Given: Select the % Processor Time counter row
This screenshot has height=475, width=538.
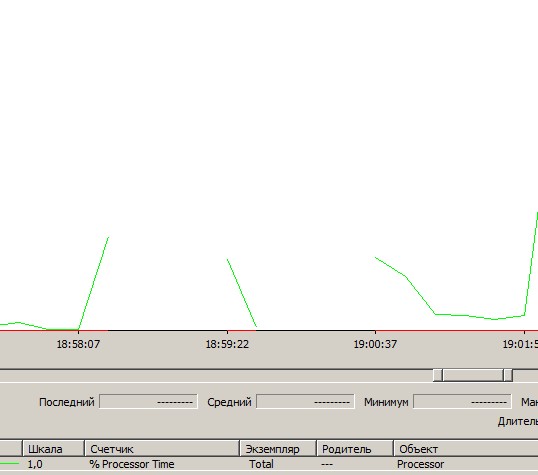Looking at the screenshot, I should 269,464.
